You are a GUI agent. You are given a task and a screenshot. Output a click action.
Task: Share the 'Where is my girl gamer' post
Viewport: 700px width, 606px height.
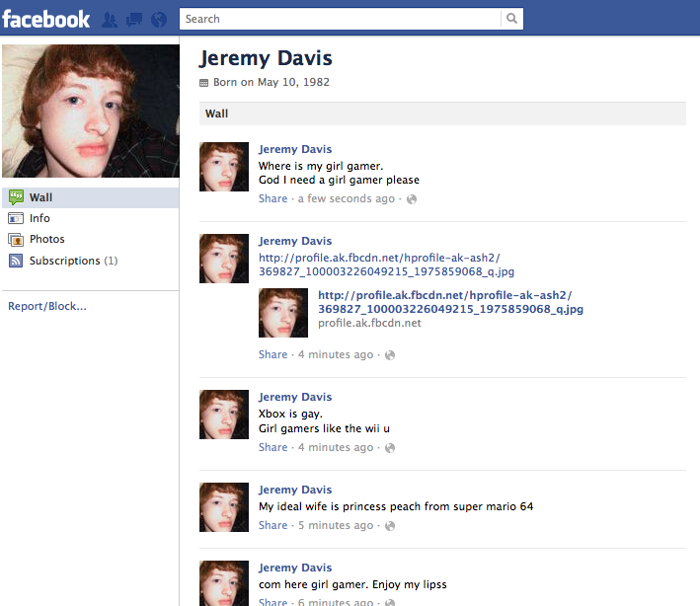tap(272, 198)
